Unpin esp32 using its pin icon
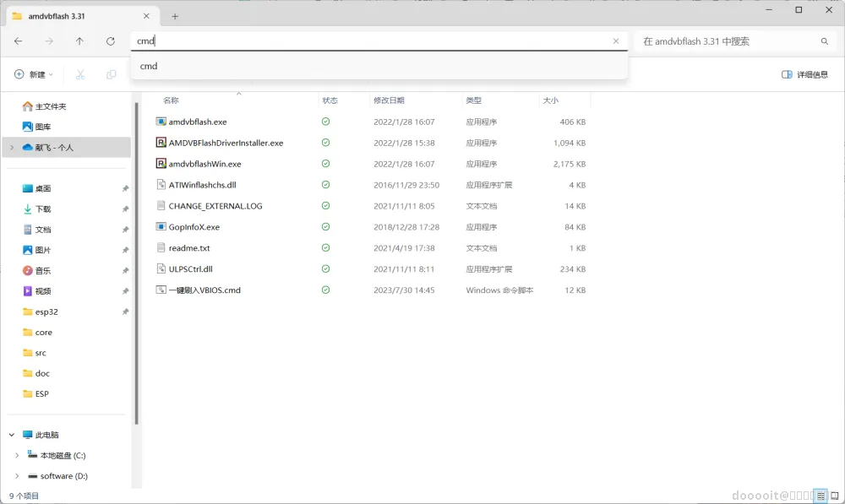The image size is (845, 504). (125, 312)
